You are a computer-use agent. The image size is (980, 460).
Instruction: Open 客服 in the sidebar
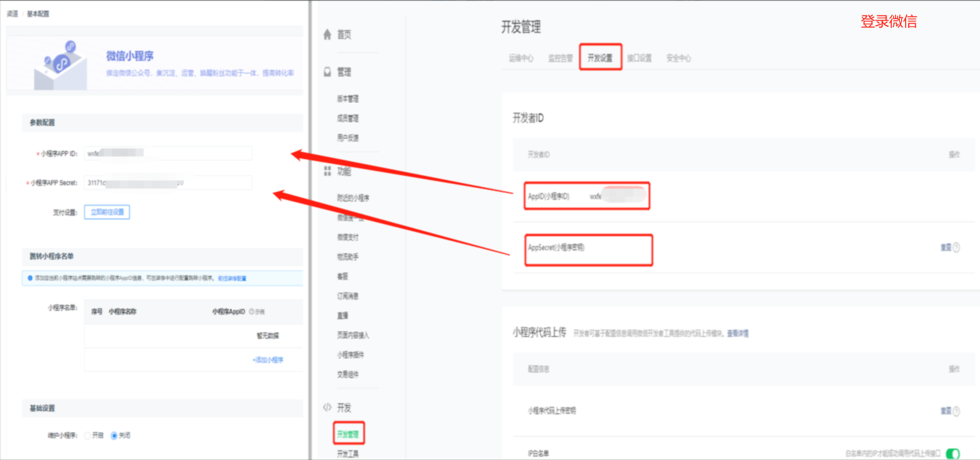[342, 276]
